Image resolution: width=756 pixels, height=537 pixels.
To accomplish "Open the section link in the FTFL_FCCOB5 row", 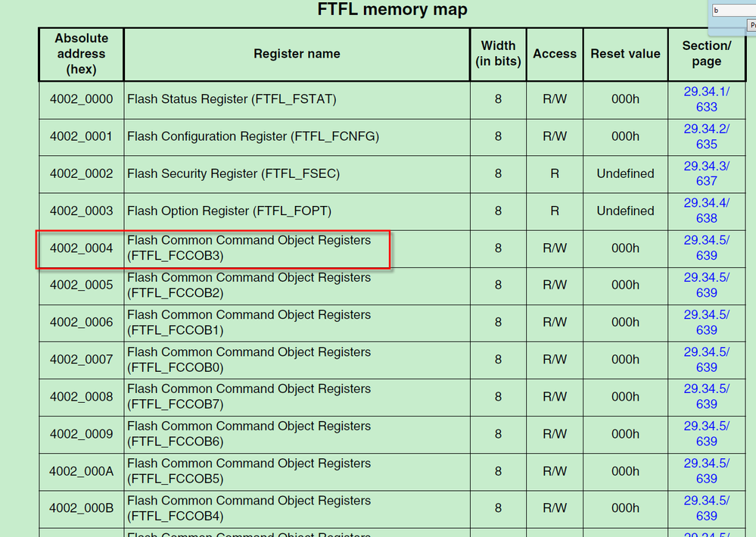I will coord(706,470).
